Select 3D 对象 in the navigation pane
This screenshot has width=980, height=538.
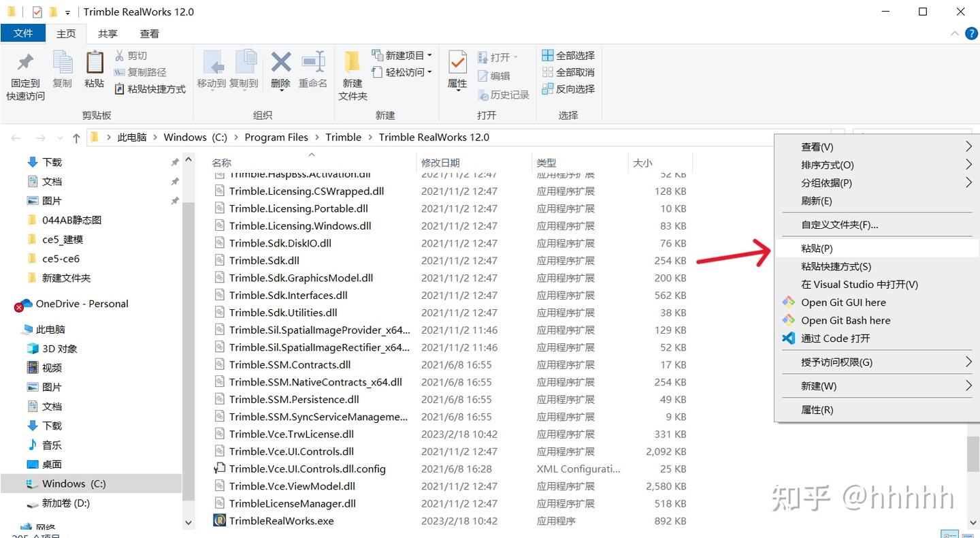pos(60,349)
